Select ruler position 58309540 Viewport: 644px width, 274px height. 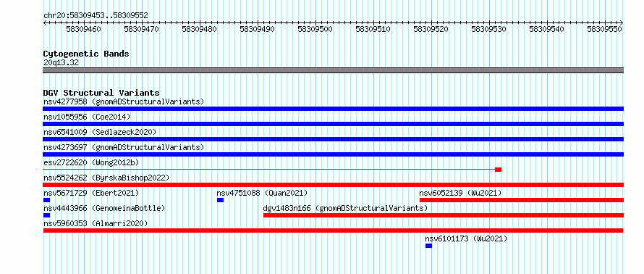(x=546, y=29)
